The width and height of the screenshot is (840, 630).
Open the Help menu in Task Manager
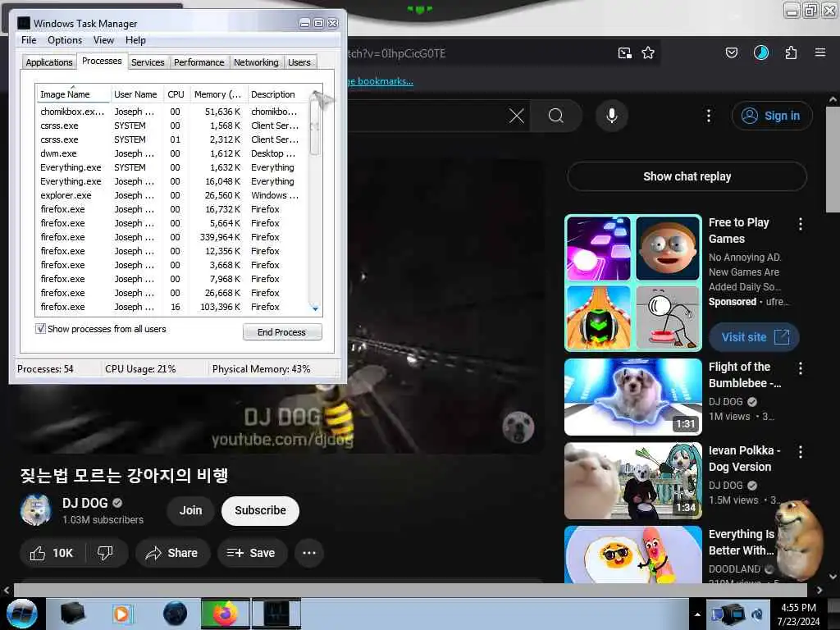pyautogui.click(x=135, y=40)
